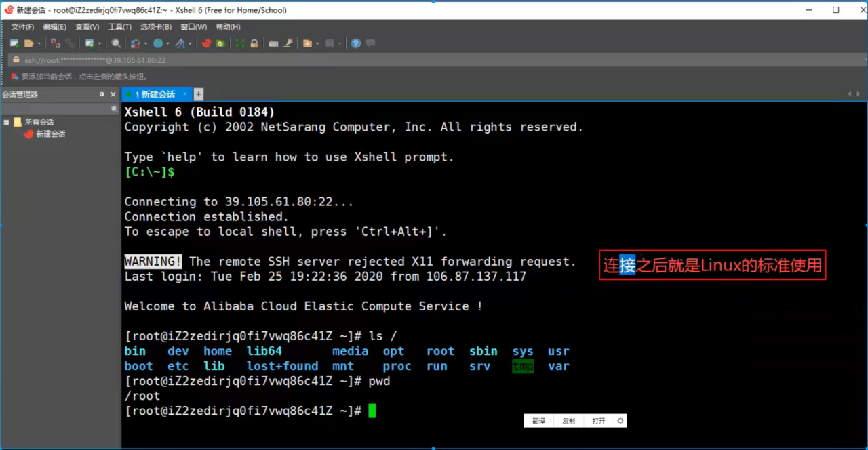Click the green Xagent toolbar icon
868x450 pixels.
click(220, 43)
